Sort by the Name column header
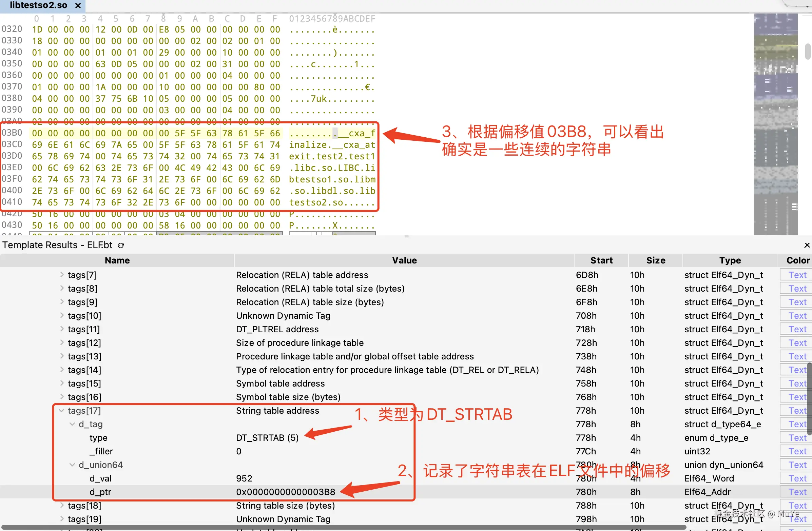This screenshot has height=531, width=812. tap(117, 260)
